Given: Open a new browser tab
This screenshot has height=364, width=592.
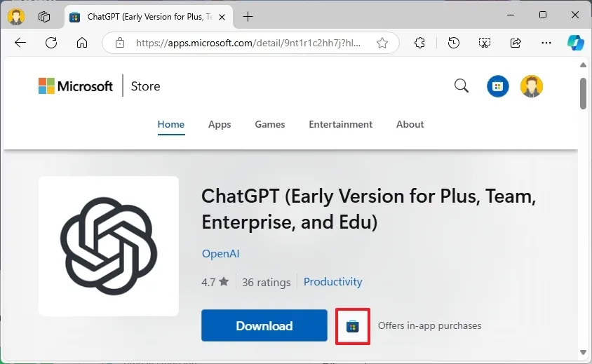Looking at the screenshot, I should pos(248,17).
